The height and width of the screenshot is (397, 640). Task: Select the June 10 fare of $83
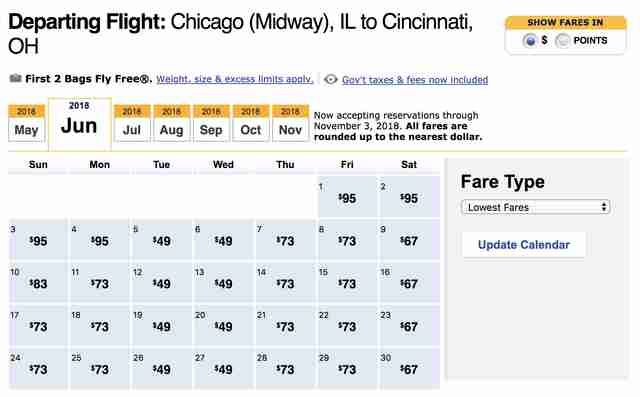(x=38, y=283)
